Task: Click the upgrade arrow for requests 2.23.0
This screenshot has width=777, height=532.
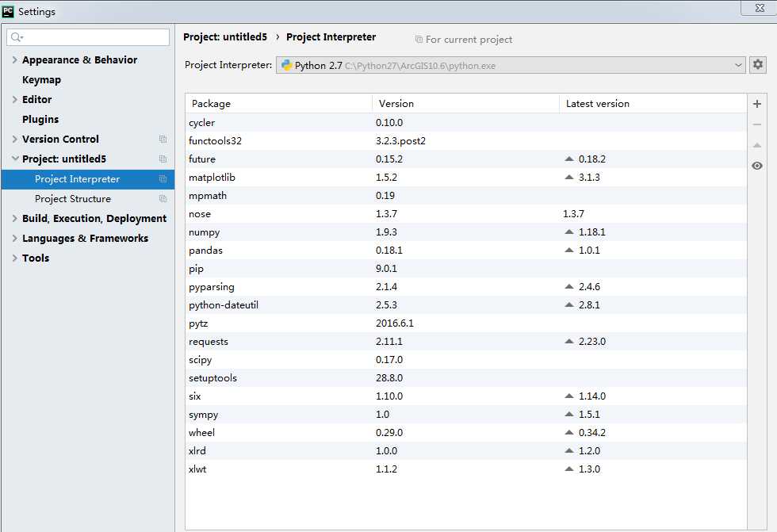Action: pos(569,341)
